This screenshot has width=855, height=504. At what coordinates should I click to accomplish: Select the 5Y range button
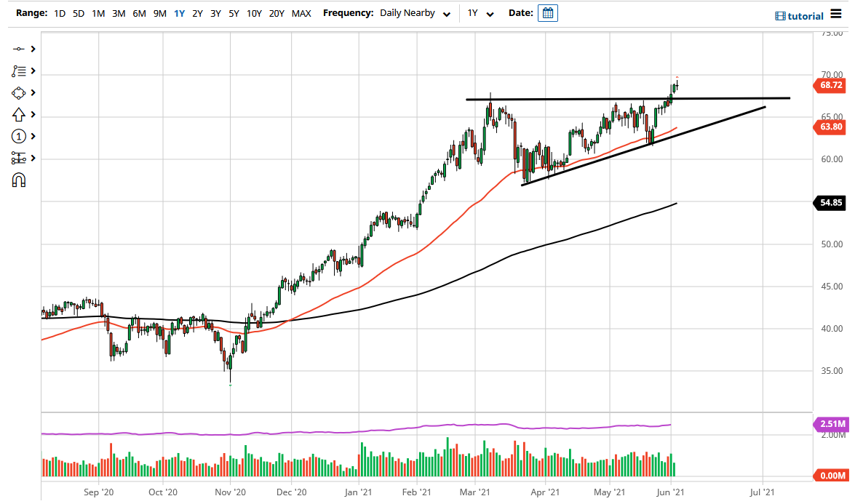coord(234,13)
